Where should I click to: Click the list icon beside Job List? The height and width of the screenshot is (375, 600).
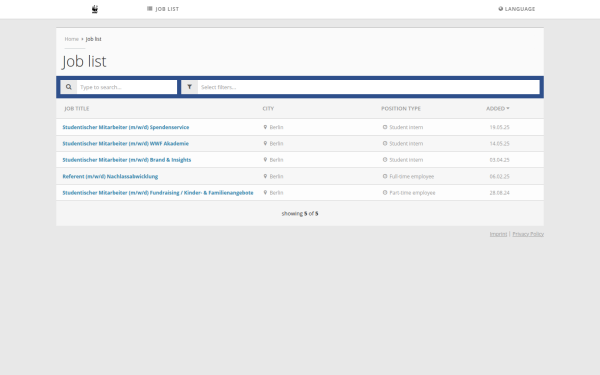[150, 8]
